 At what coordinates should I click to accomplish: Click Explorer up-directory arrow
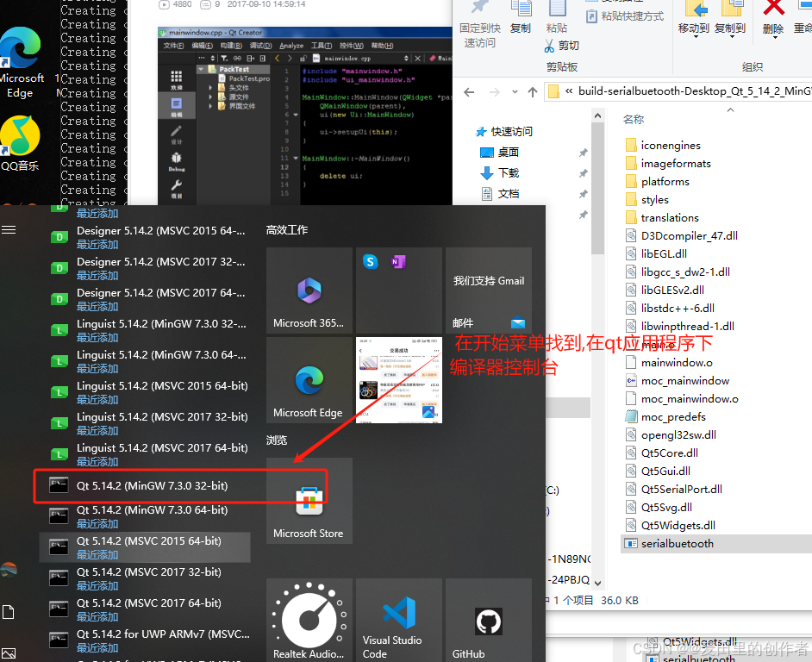533,92
